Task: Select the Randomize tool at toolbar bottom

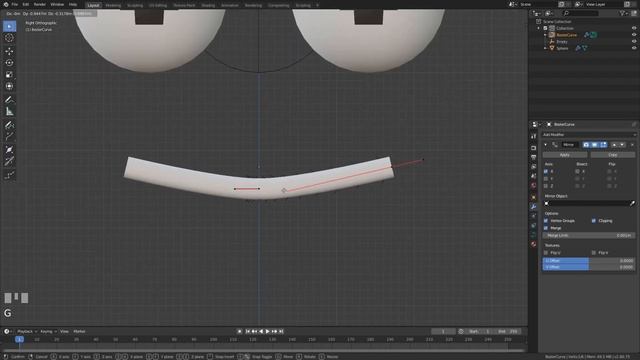Action: click(9, 175)
